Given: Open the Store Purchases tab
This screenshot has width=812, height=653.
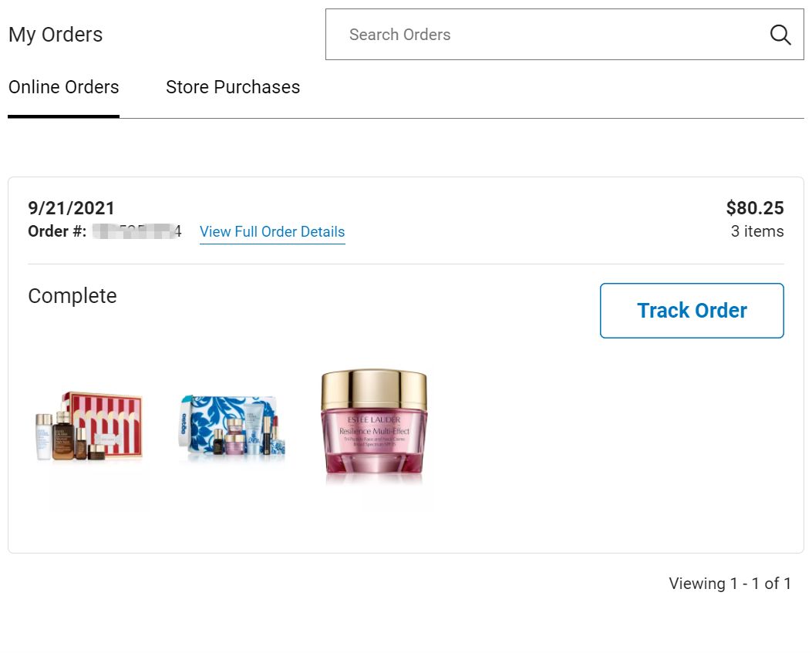Looking at the screenshot, I should pyautogui.click(x=233, y=87).
